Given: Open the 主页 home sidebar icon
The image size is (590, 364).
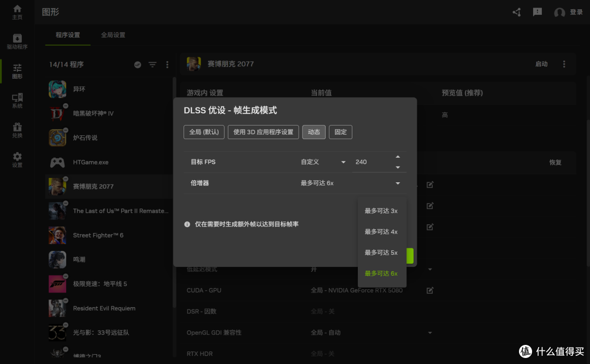Looking at the screenshot, I should click(x=17, y=12).
